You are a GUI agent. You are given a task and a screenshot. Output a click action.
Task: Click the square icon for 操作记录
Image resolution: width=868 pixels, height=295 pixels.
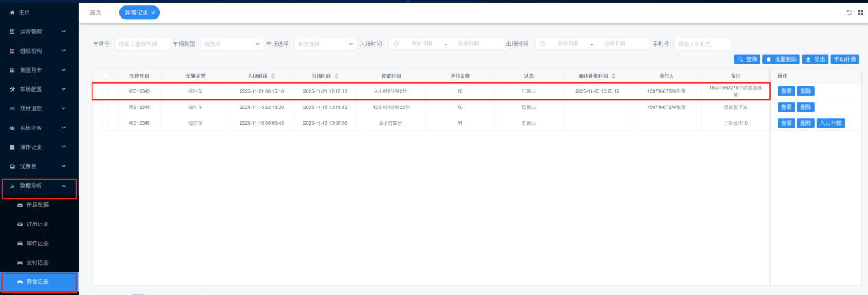(x=12, y=147)
